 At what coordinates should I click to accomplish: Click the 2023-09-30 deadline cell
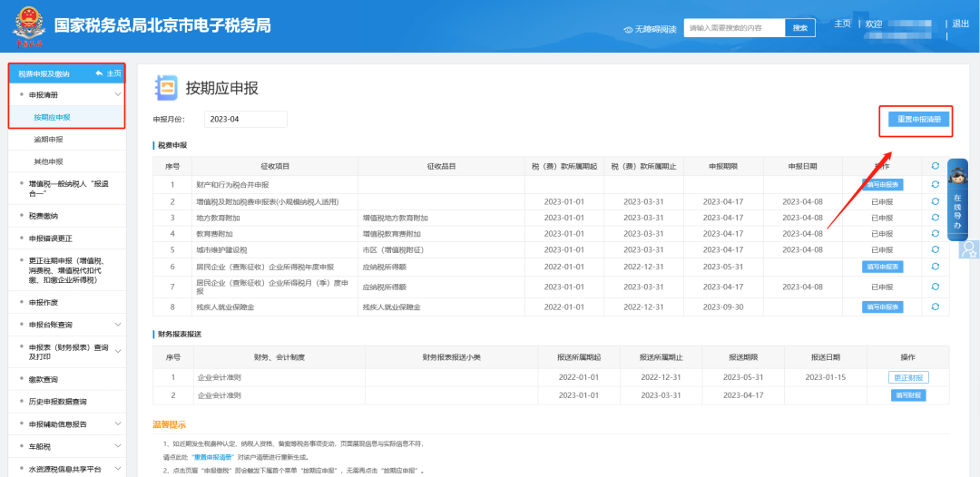click(723, 307)
